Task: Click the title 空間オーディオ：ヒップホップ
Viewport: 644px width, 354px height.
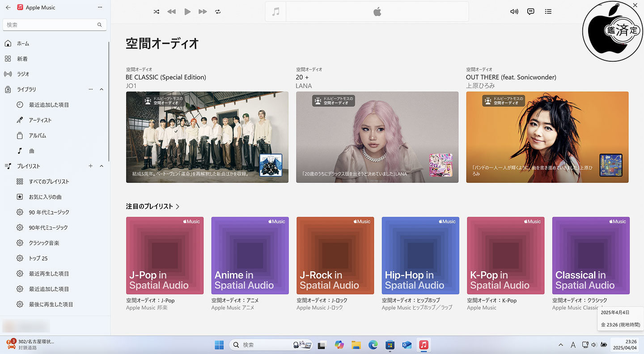Action: coord(411,300)
